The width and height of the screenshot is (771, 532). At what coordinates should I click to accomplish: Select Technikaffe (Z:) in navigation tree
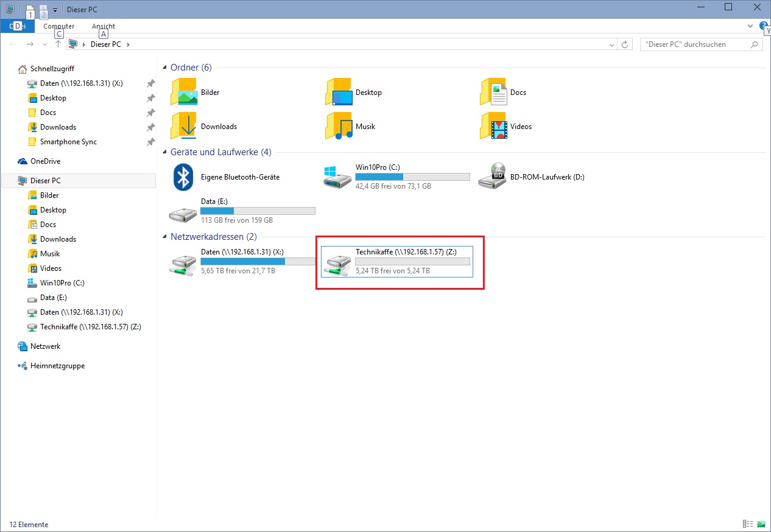(91, 327)
